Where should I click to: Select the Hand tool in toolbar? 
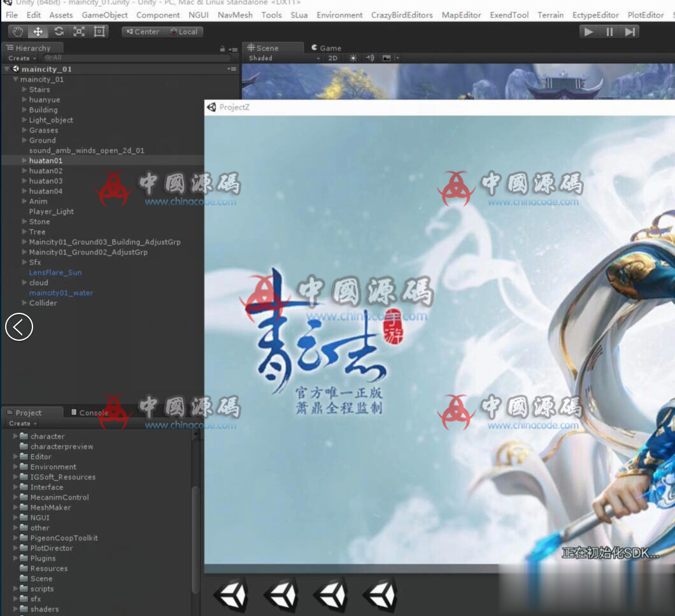18,31
